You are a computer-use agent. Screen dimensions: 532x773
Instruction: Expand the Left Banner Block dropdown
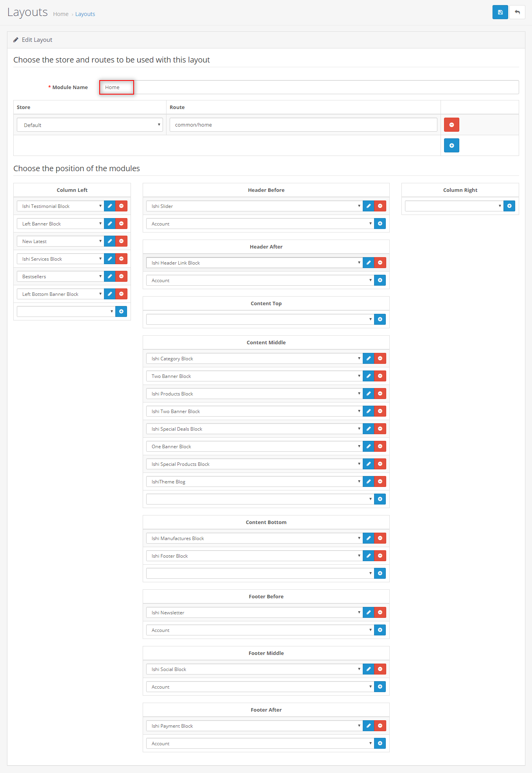pos(60,224)
